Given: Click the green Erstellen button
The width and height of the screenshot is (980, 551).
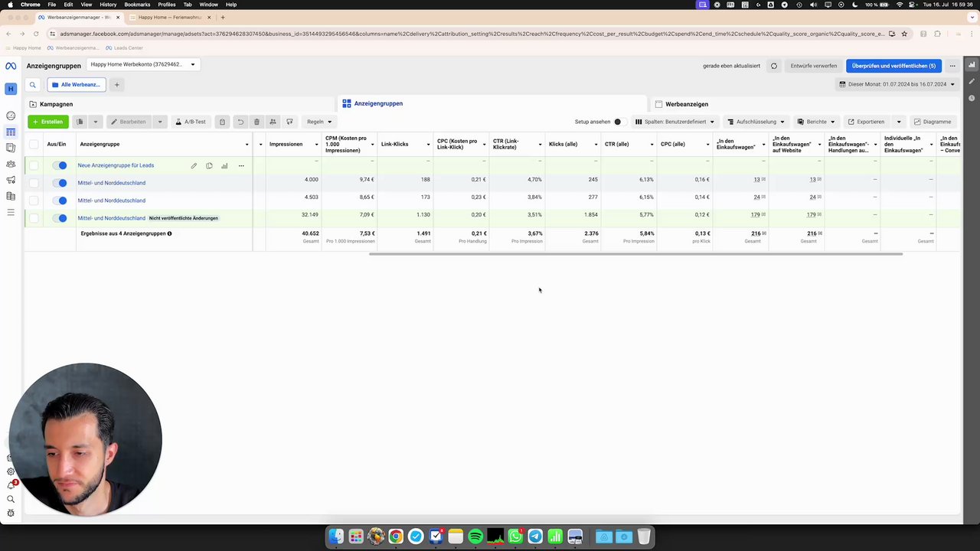Looking at the screenshot, I should point(48,122).
